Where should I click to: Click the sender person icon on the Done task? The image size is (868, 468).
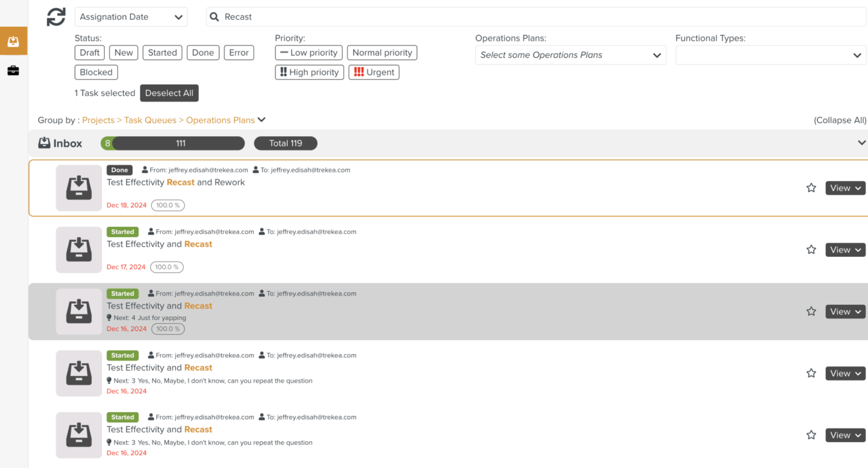[x=145, y=169]
